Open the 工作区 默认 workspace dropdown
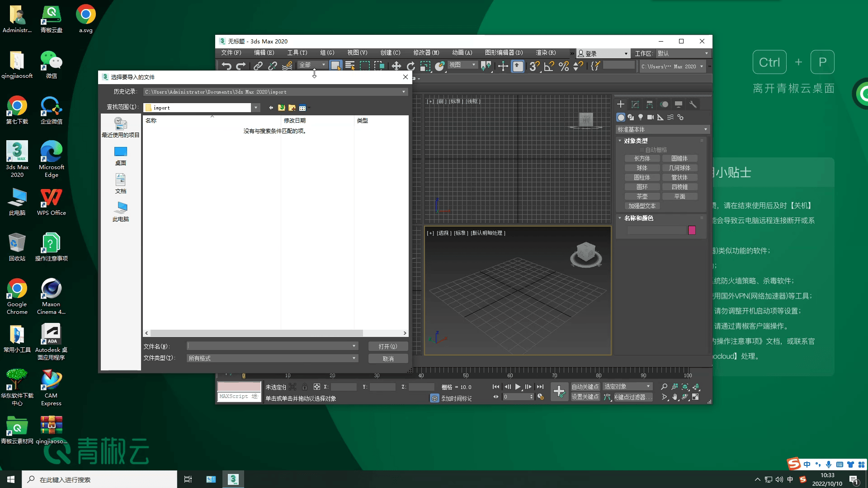This screenshot has width=868, height=488. (x=683, y=53)
